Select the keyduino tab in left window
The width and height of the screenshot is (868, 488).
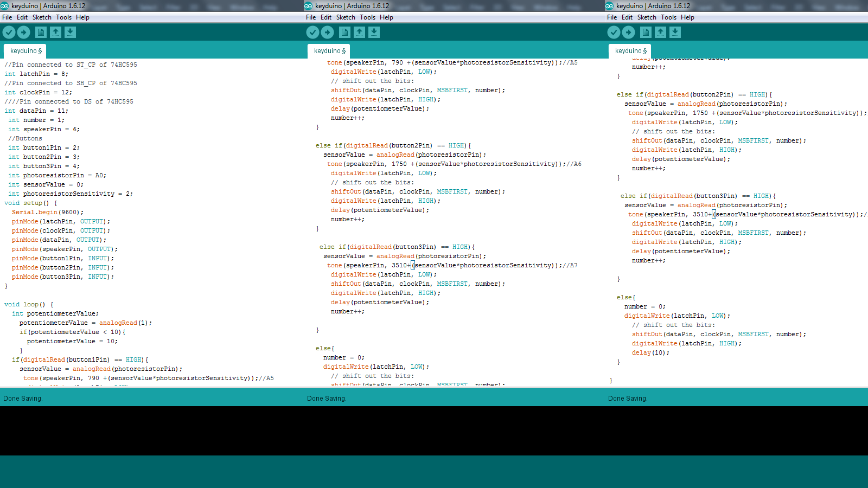(25, 51)
